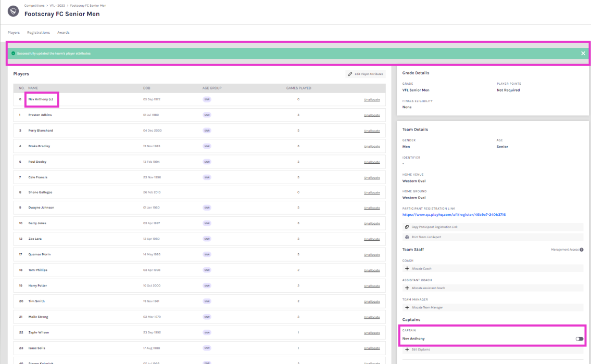Viewport: 591px width, 364px height.
Task: Click the copy icon for registration link
Action: click(407, 227)
